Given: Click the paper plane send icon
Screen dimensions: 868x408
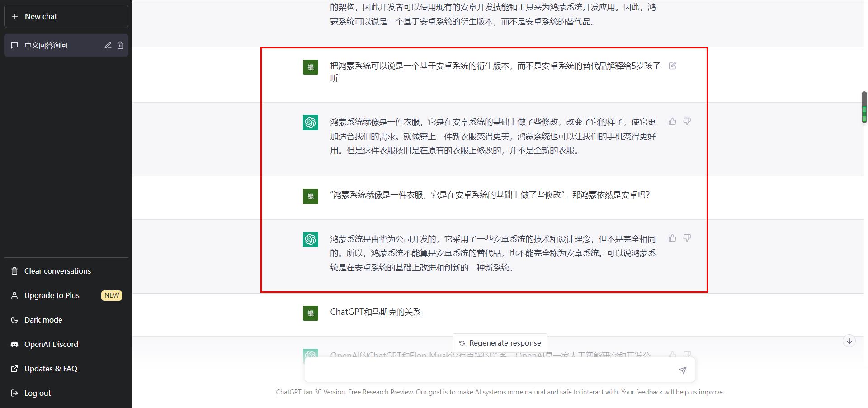Looking at the screenshot, I should pos(682,370).
